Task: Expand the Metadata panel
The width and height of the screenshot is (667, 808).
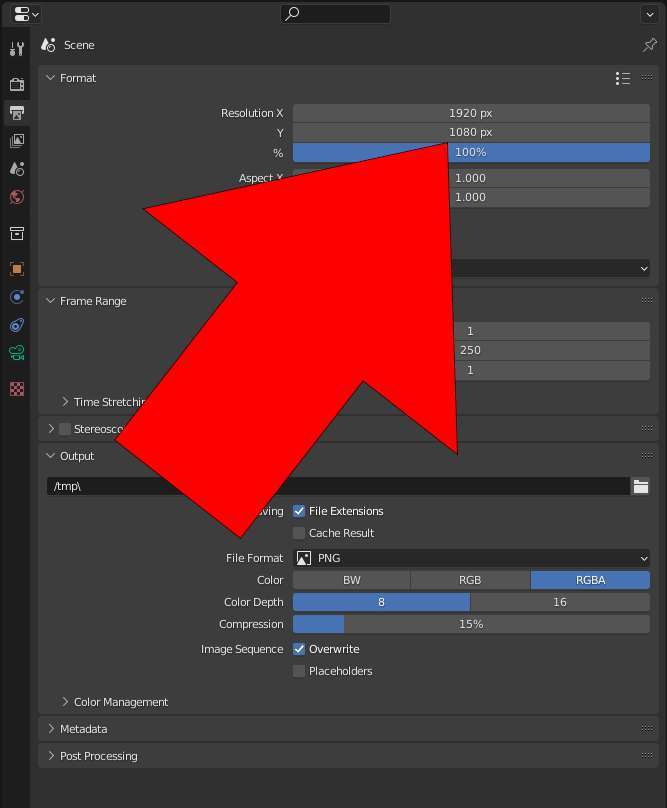Action: (x=51, y=729)
